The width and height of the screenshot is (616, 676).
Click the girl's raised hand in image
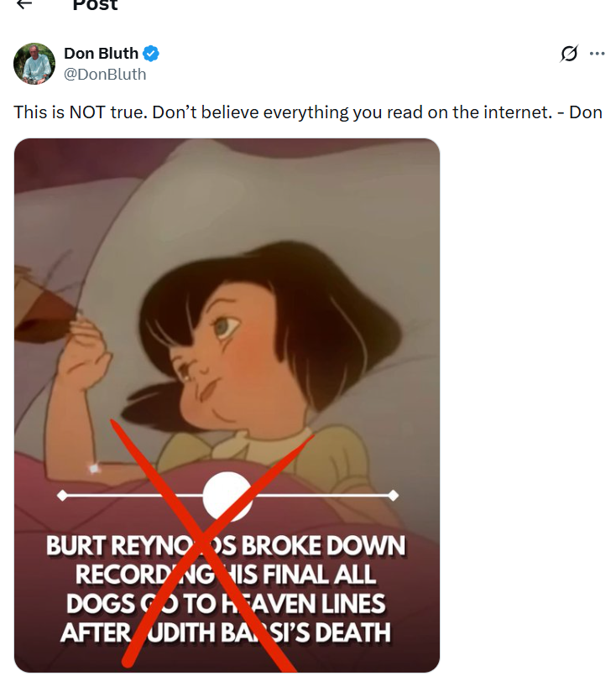pyautogui.click(x=84, y=356)
